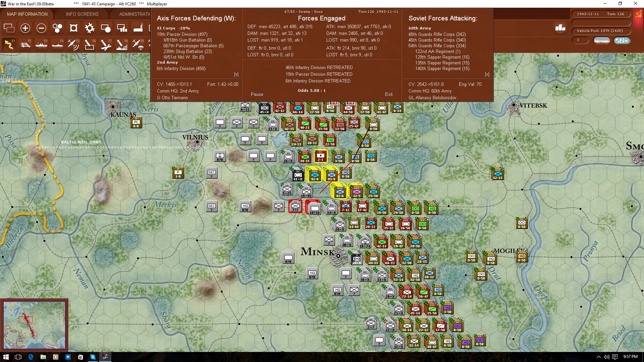Click the zoom in plus icon

pos(25,28)
